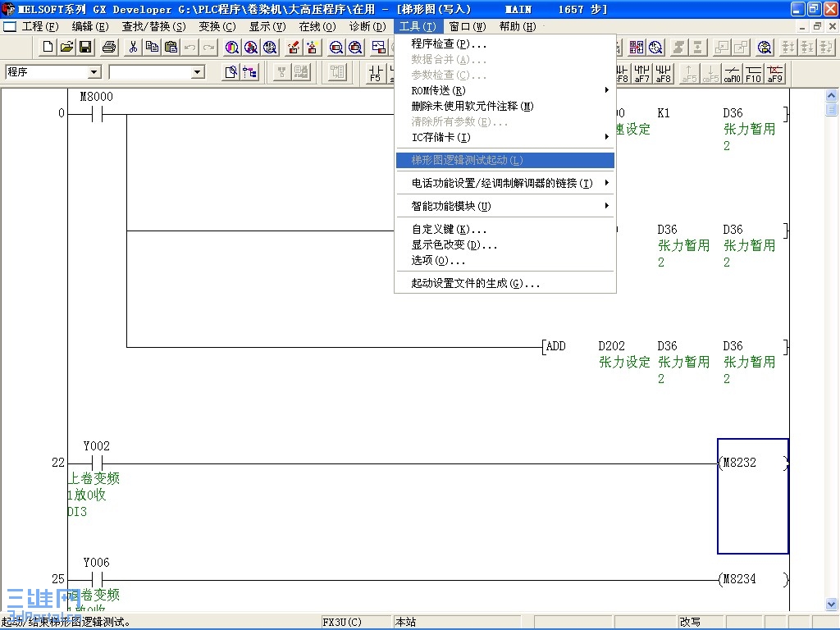Click the device test icon

(x=378, y=47)
